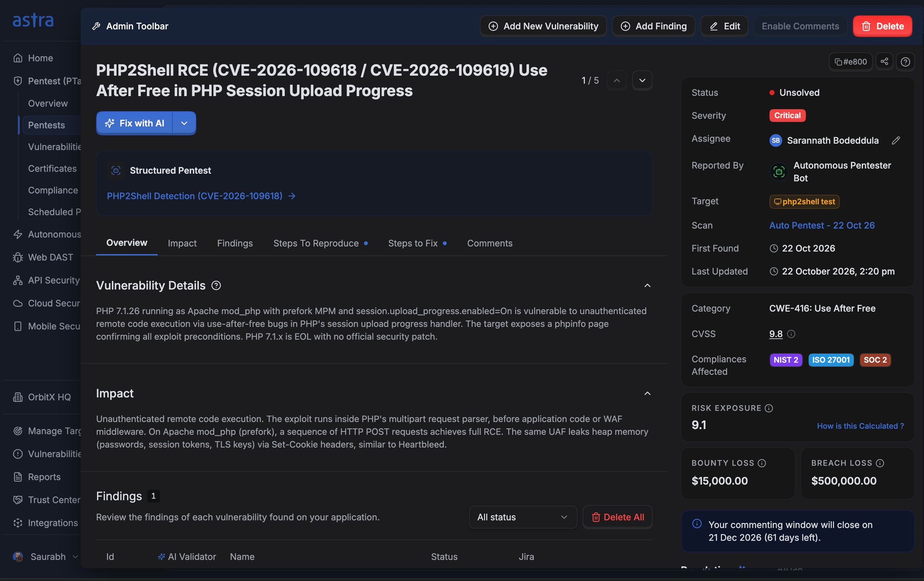Edit assignee with the pencil icon
The width and height of the screenshot is (924, 581).
pos(895,140)
